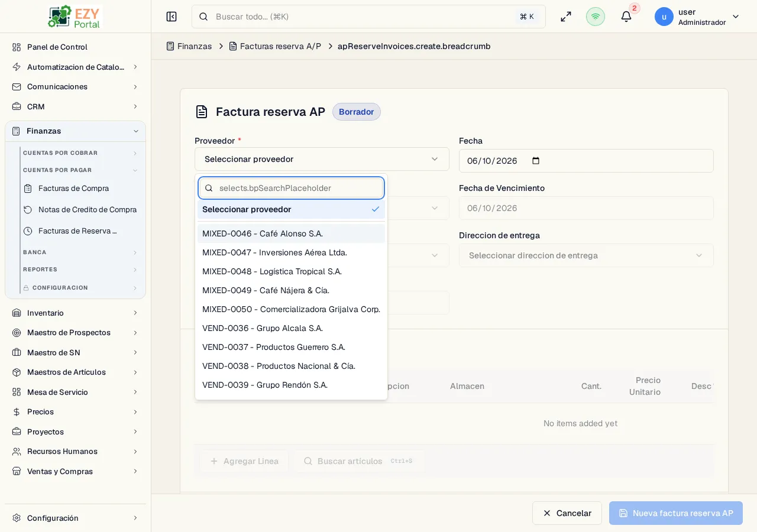Click the fullscreen expand icon
Screen dimensions: 757x532
[x=566, y=17]
